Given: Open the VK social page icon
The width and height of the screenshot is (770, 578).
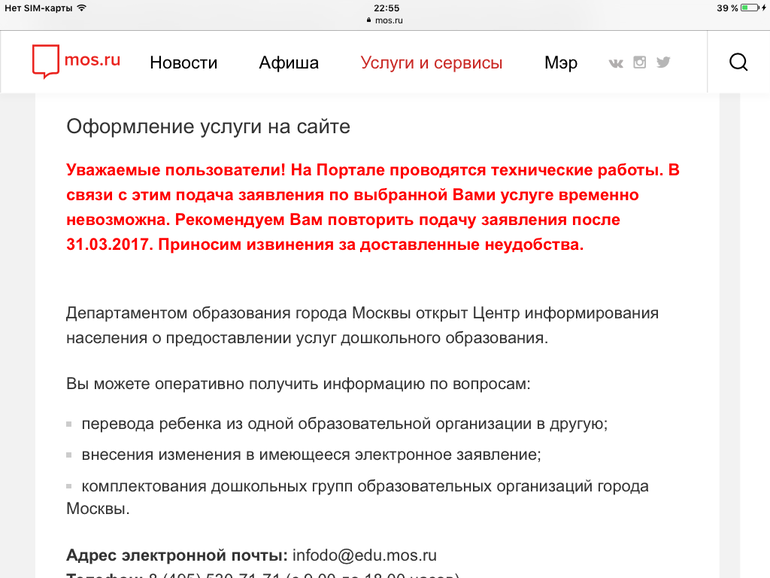Looking at the screenshot, I should coord(615,62).
